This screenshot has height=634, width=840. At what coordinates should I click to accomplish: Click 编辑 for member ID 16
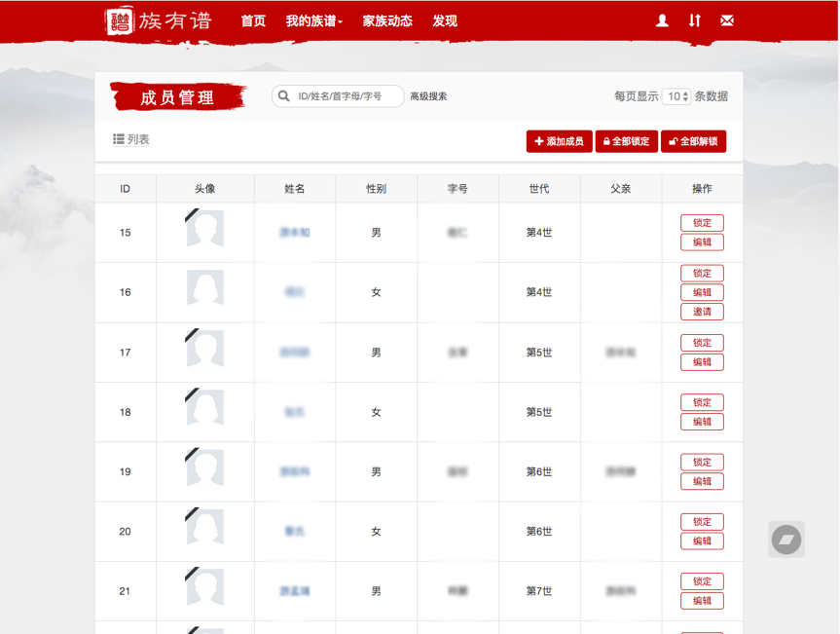(x=703, y=292)
